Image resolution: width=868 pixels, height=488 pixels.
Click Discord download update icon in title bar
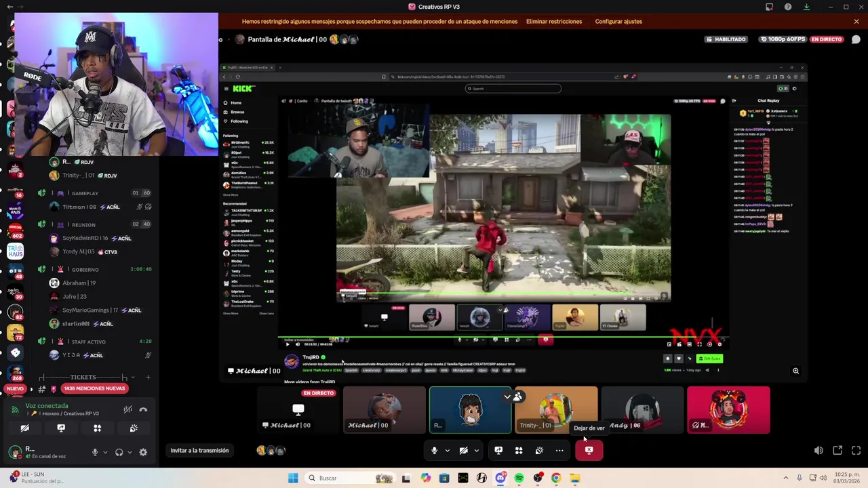[x=806, y=7]
